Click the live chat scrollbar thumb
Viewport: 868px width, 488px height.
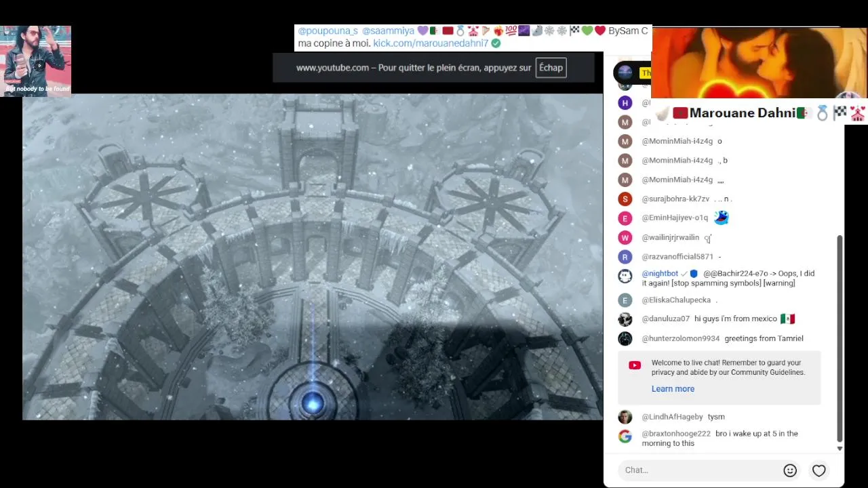[840, 339]
